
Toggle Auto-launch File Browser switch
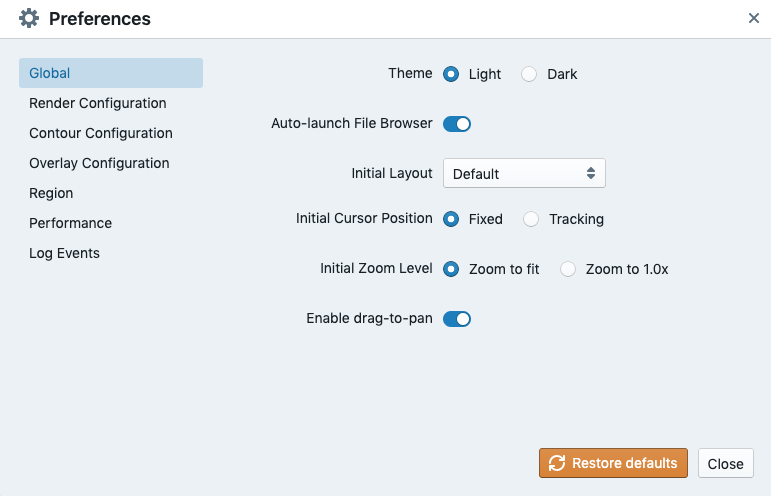pos(457,124)
